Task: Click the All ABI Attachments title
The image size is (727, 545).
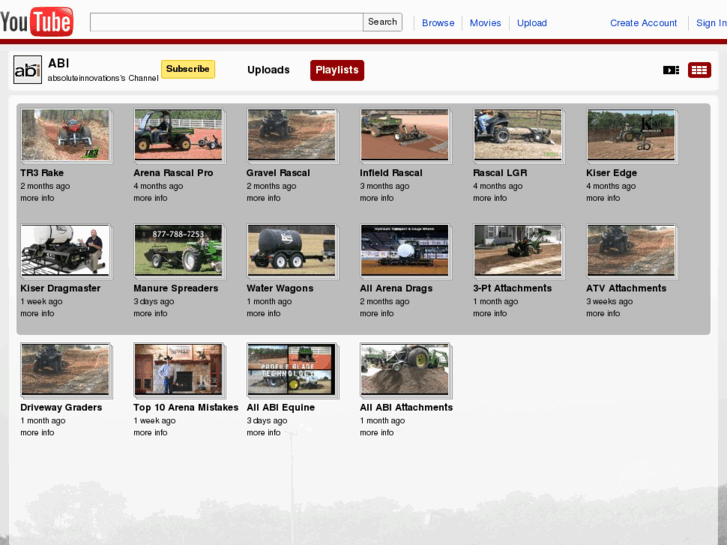Action: [406, 408]
